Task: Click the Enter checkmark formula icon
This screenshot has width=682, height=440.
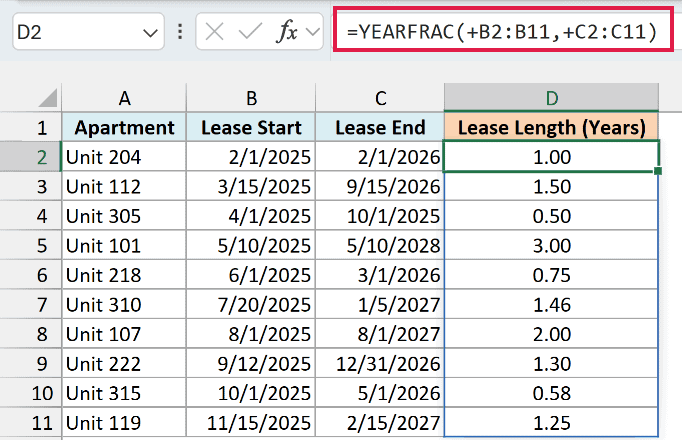Action: (250, 32)
